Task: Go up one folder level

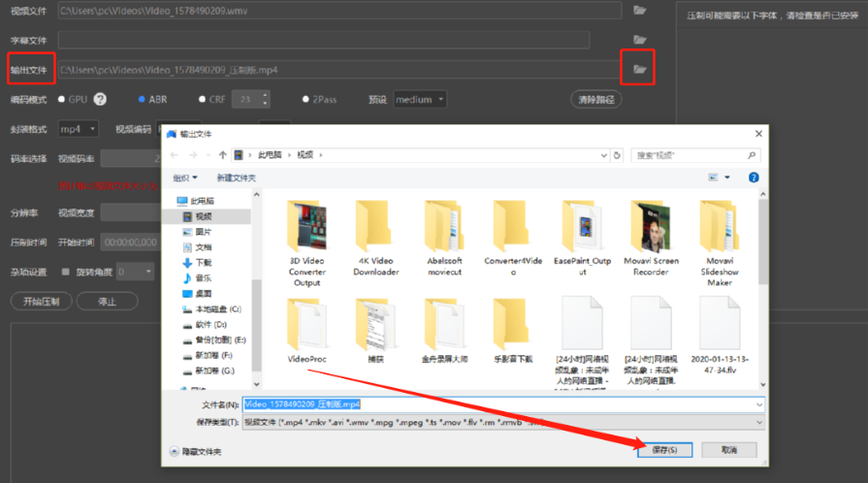Action: [x=222, y=155]
